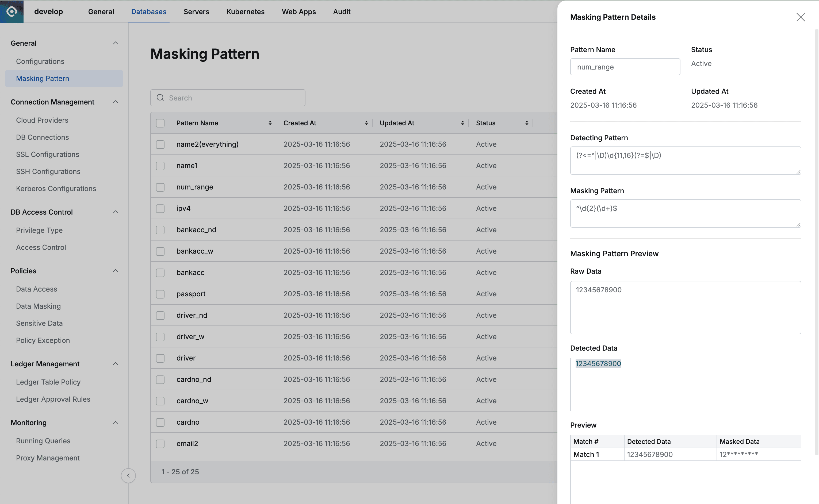Collapse the Connection Management section

point(116,102)
